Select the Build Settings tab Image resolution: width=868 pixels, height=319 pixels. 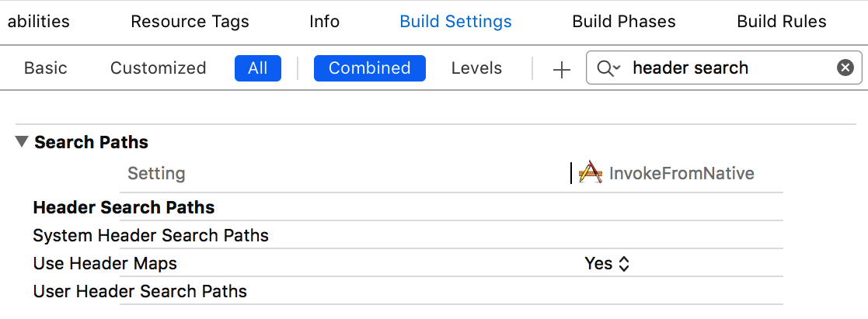click(x=455, y=22)
